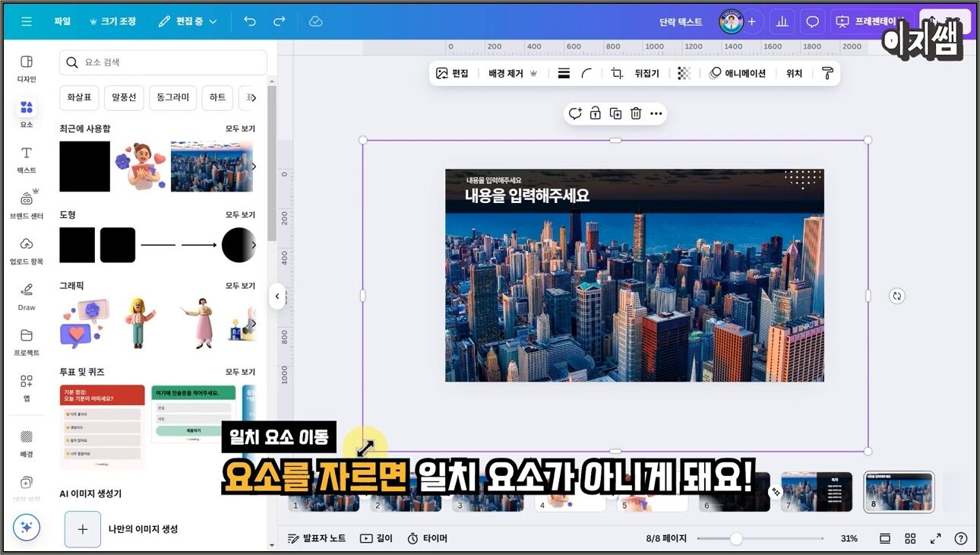Screen dimensions: 980x555
Task: Select the 말풍선 suggestion chip
Action: point(124,97)
